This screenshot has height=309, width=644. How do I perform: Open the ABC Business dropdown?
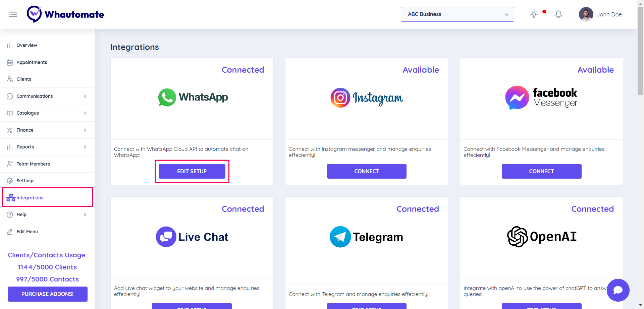point(457,14)
